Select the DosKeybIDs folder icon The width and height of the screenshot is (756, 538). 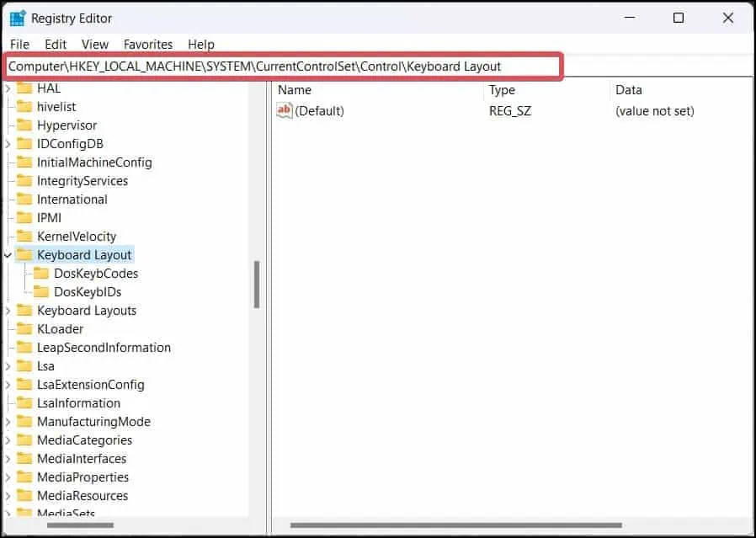[41, 291]
